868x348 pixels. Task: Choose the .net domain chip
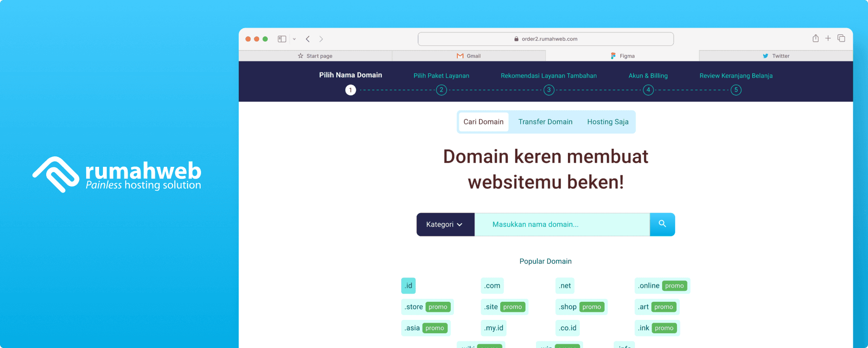coord(565,286)
